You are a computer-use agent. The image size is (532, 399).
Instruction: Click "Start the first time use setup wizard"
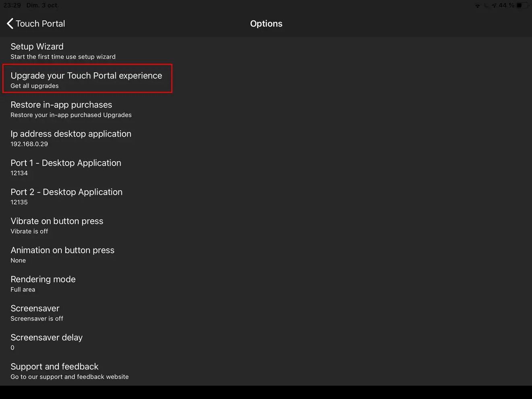tap(63, 57)
